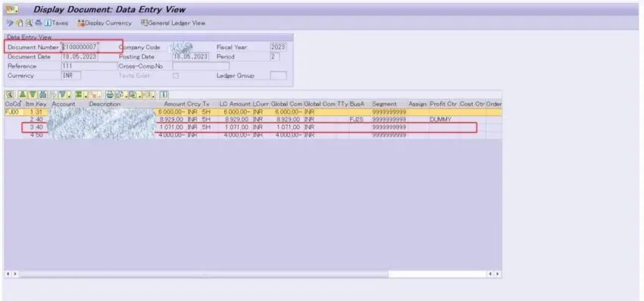Click the Cross-Comp.No. field
Viewport: 644px width, 301px height.
pyautogui.click(x=201, y=66)
